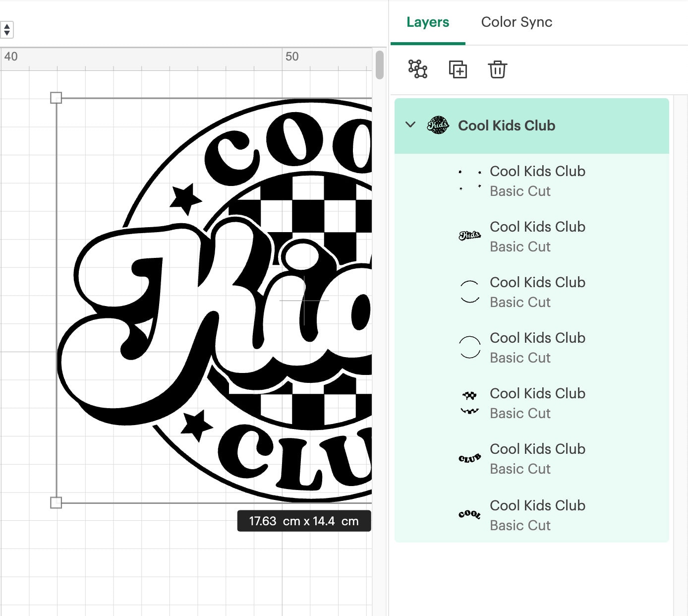Click the up/down stepper control above the ruler
Viewport: 688px width, 616px height.
pos(7,30)
